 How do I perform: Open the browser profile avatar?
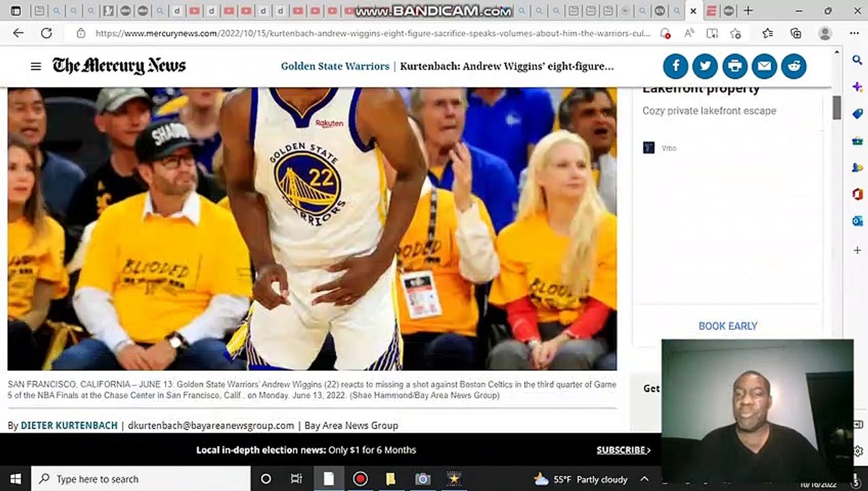pos(825,33)
